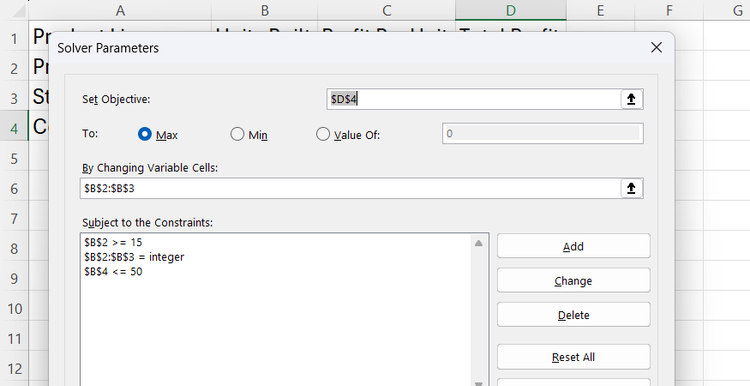This screenshot has width=750, height=386.
Task: Select row 1 header
Action: [14, 38]
